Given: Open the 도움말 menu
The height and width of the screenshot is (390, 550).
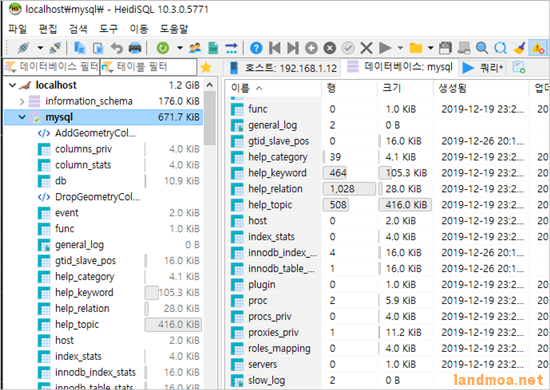Looking at the screenshot, I should (x=174, y=29).
